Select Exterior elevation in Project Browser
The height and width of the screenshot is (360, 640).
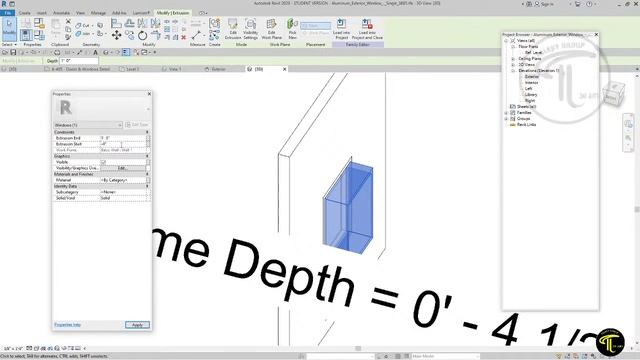click(x=531, y=77)
